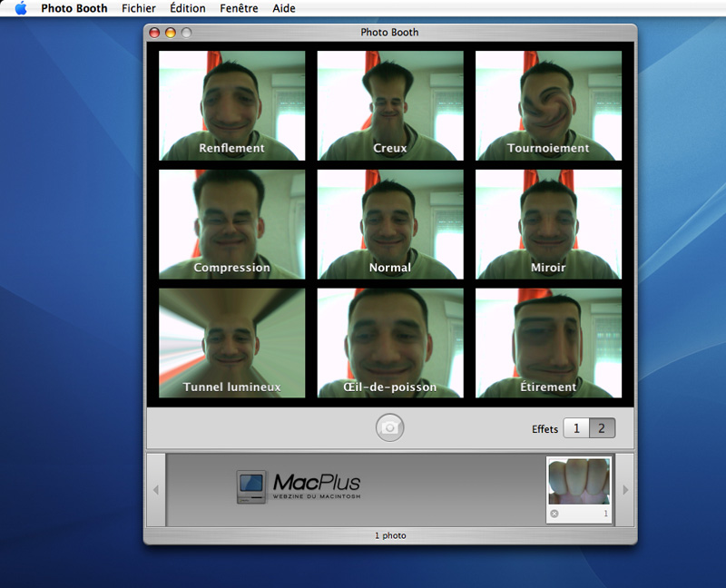The width and height of the screenshot is (726, 588).
Task: Switch to Effets page 1
Action: [576, 428]
